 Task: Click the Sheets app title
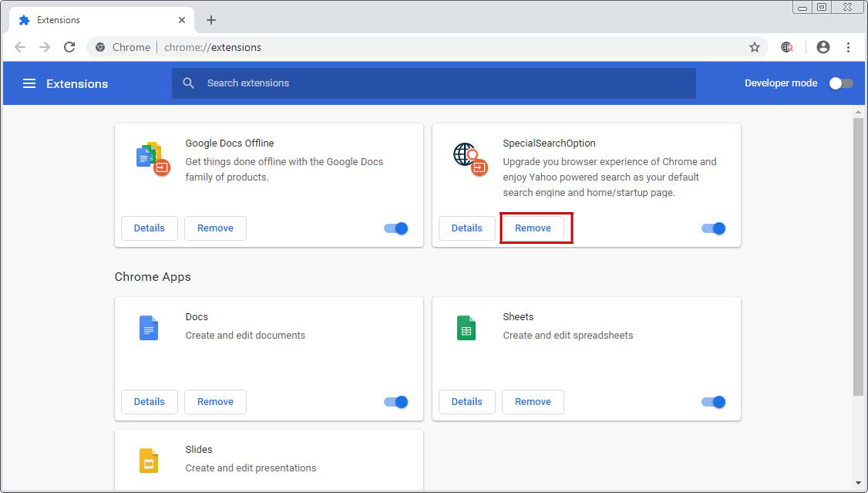(518, 317)
